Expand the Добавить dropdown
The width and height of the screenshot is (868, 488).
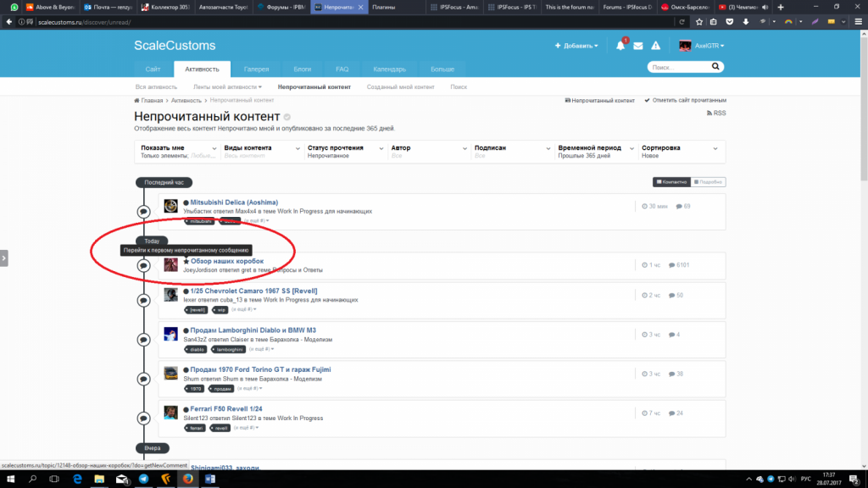click(x=576, y=46)
